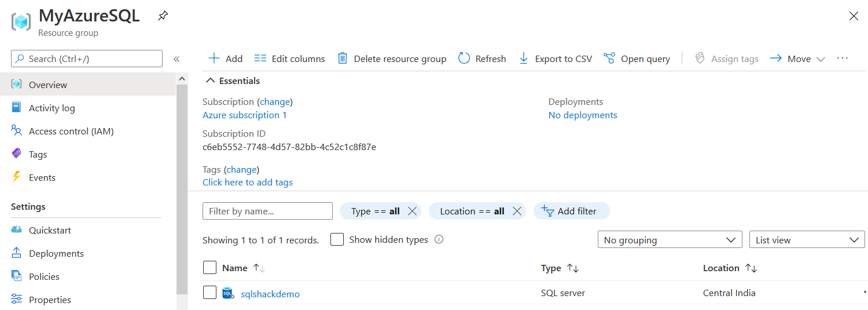868x310 pixels.
Task: Open the No grouping dropdown
Action: (x=670, y=240)
